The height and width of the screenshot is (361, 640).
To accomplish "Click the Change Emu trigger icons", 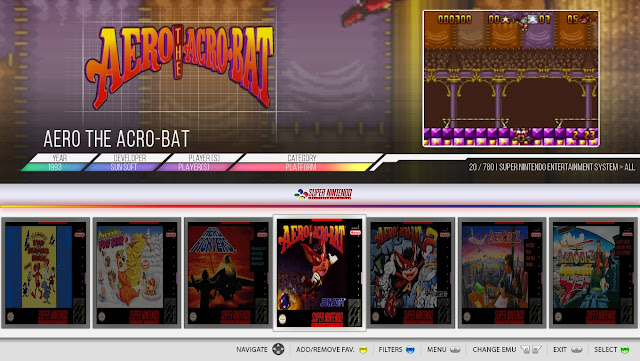I will [x=531, y=350].
